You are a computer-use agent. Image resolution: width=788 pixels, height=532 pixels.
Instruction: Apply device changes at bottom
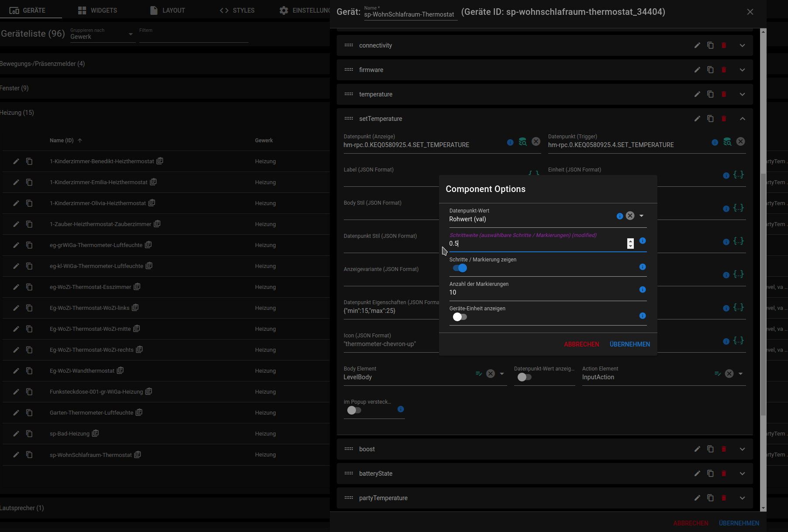[739, 523]
